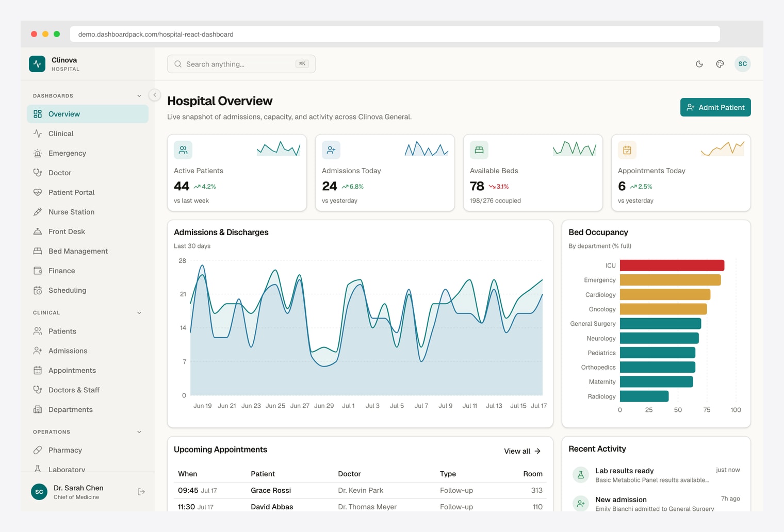Collapse the sidebar with the chevron button

[x=154, y=95]
